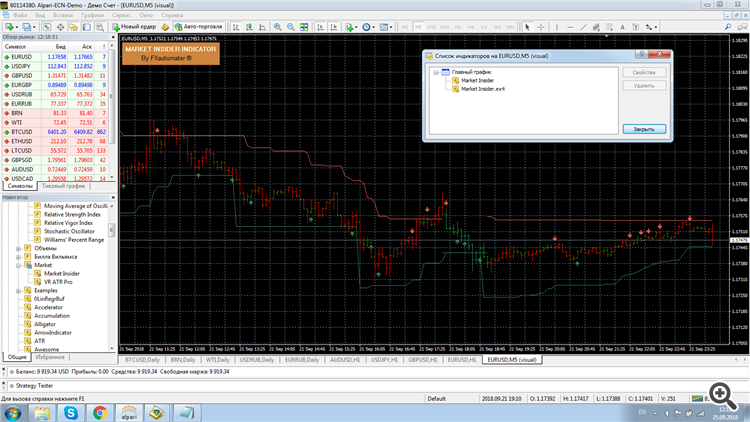Switch to BTCUSD,Daily chart tab
This screenshot has width=750, height=422.
tap(143, 360)
